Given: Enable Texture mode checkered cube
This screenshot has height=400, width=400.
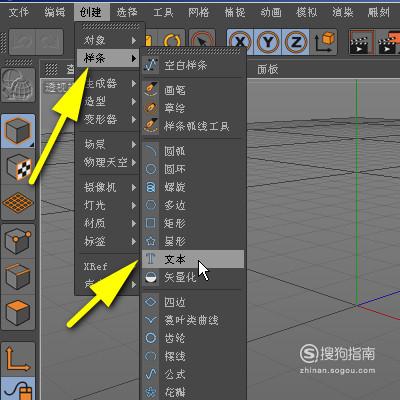Looking at the screenshot, I should (18, 167).
